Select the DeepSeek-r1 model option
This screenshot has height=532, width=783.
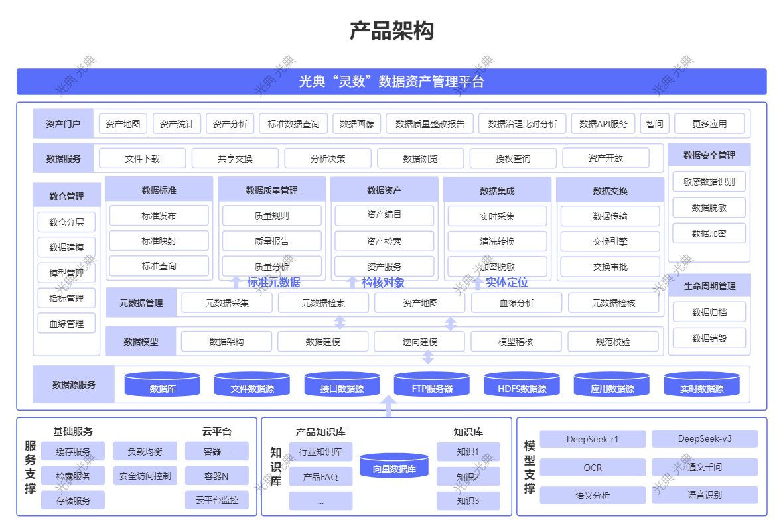coord(593,439)
